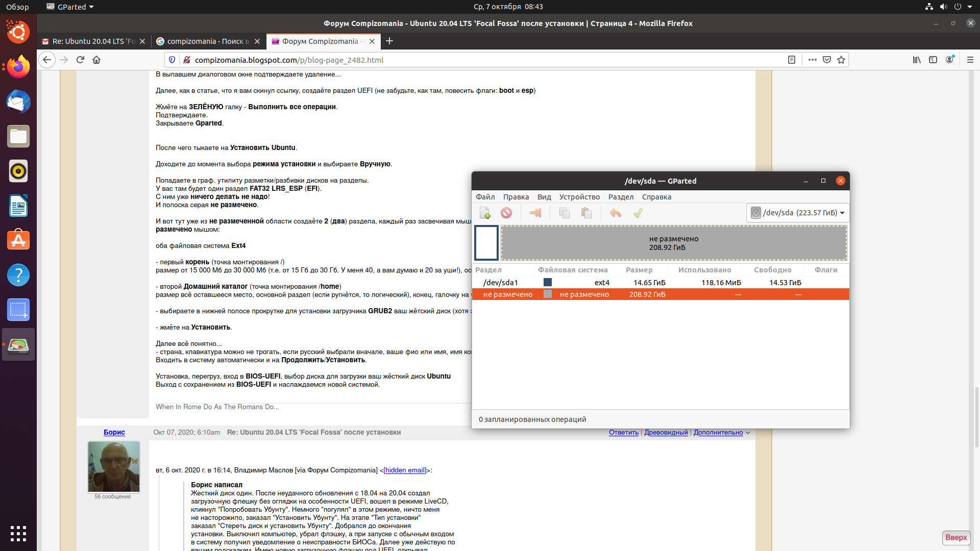Click the new partition toolbar icon
The image size is (980, 551).
[x=485, y=213]
